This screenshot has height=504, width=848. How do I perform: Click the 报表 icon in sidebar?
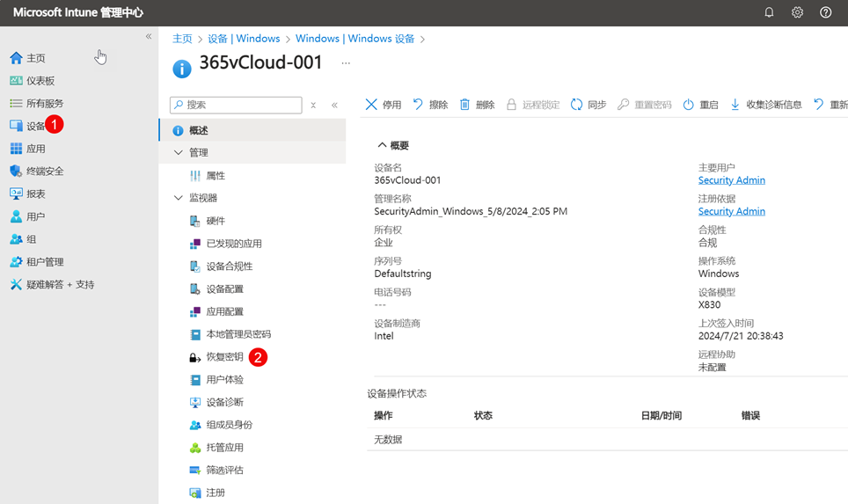(x=16, y=194)
